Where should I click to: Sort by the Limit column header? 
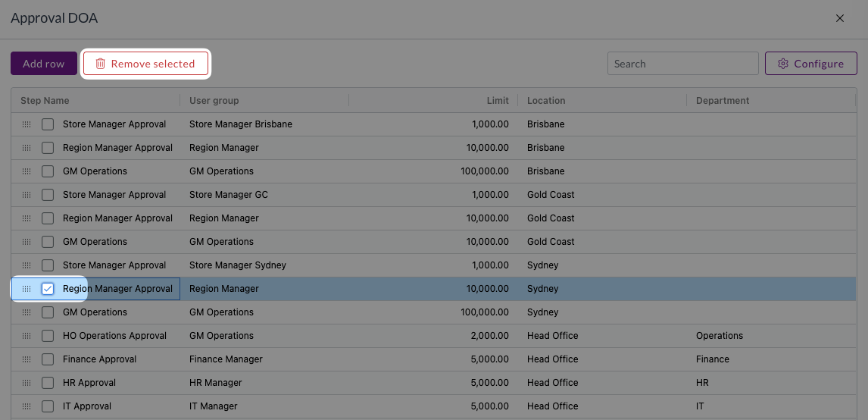498,100
